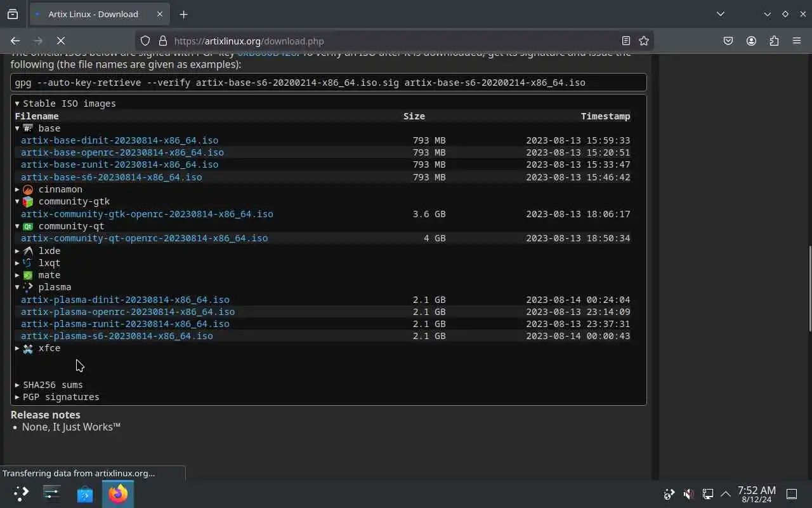
Task: Click the muted audio volume tray icon
Action: click(x=688, y=493)
